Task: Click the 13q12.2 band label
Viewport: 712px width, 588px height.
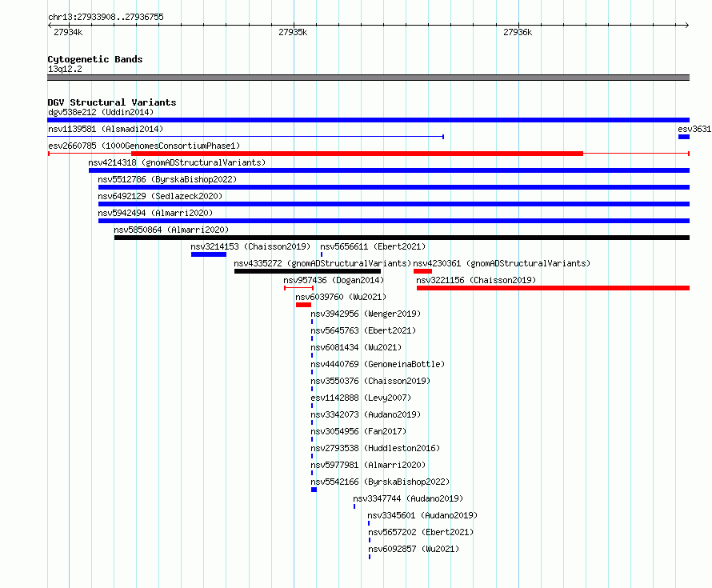Action: [65, 69]
